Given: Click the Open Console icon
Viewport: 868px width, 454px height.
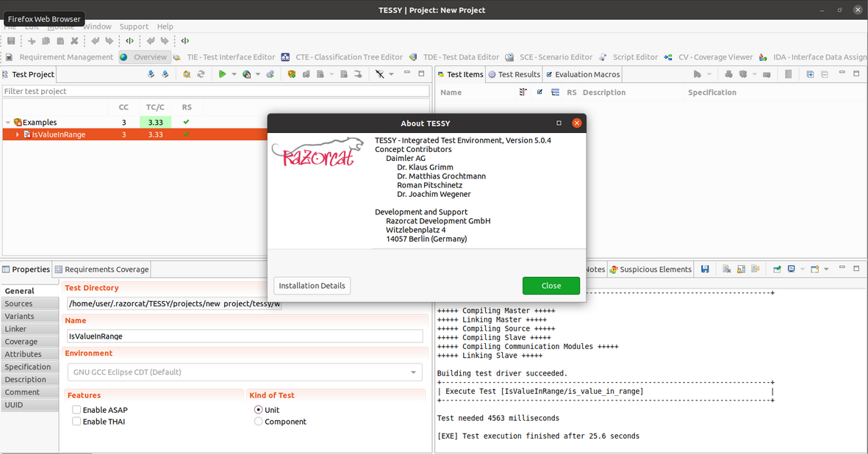Looking at the screenshot, I should tap(815, 270).
